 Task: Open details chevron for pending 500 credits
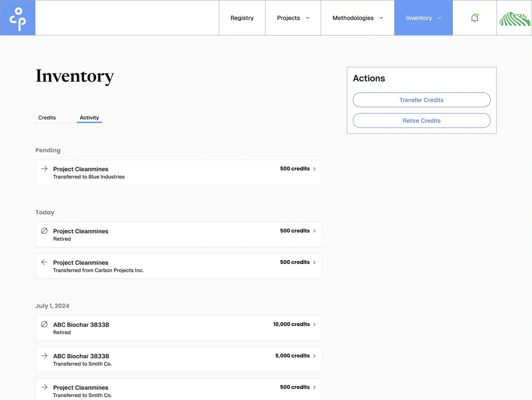pyautogui.click(x=314, y=169)
